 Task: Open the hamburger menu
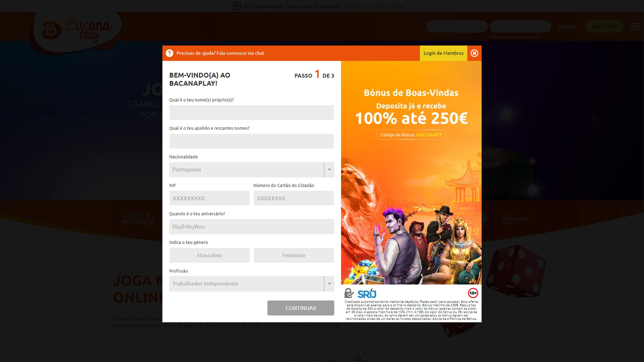point(635,26)
